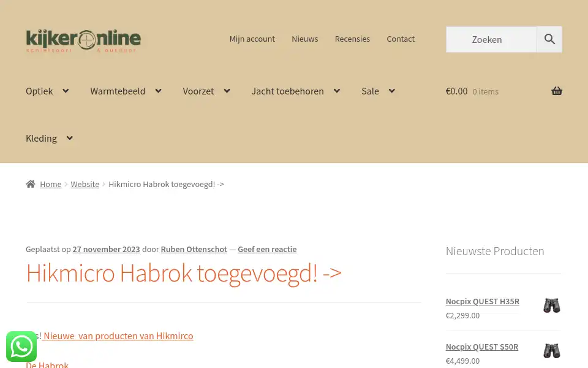Viewport: 588px width, 368px height.
Task: Click the post title Hikmicro Habrok toegevoegd
Action: pos(184,274)
